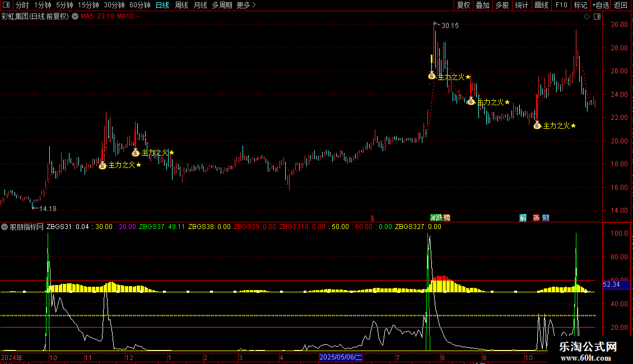Click the ZBGS31: 0.04 value
The height and width of the screenshot is (364, 633).
pos(67,227)
